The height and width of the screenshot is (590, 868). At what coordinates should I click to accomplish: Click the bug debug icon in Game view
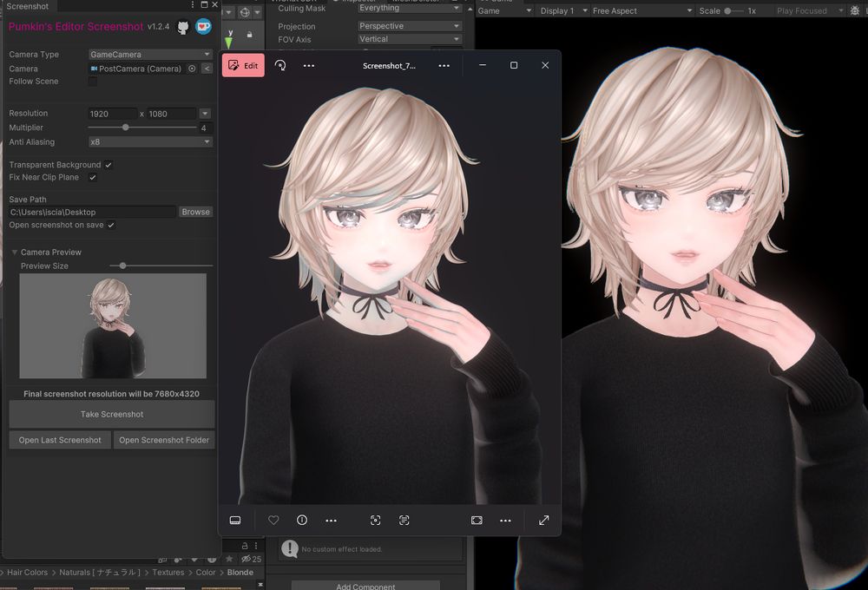pos(855,10)
